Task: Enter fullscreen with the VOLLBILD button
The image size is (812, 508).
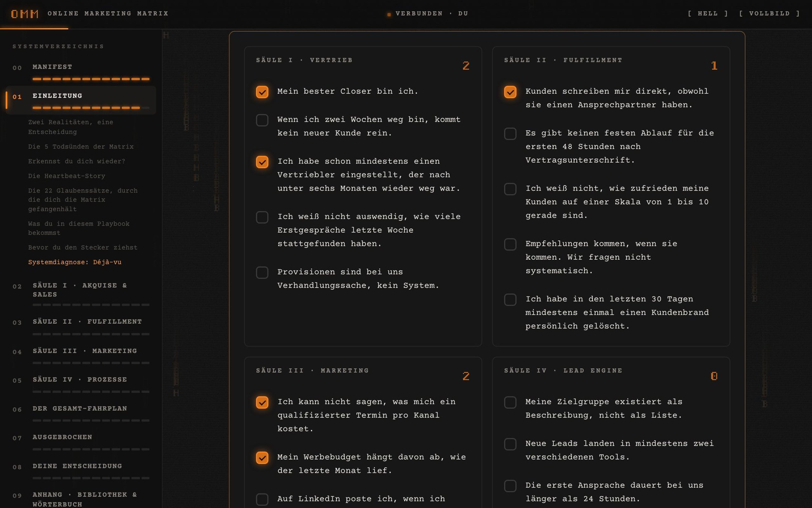Action: [x=769, y=13]
